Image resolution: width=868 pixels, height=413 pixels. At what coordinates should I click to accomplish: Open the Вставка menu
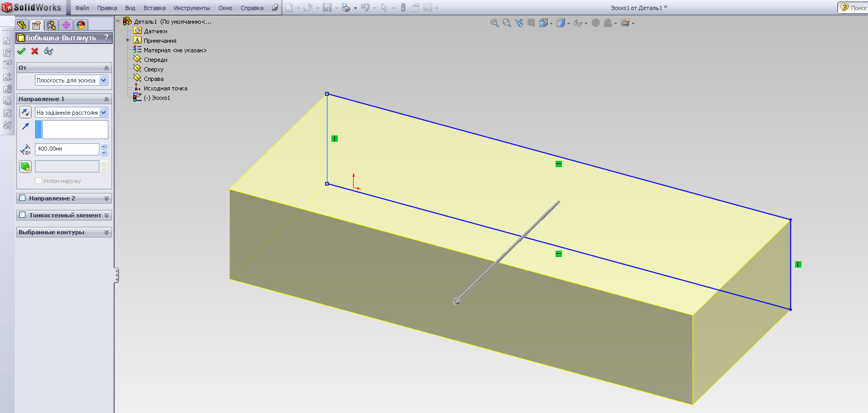point(154,8)
